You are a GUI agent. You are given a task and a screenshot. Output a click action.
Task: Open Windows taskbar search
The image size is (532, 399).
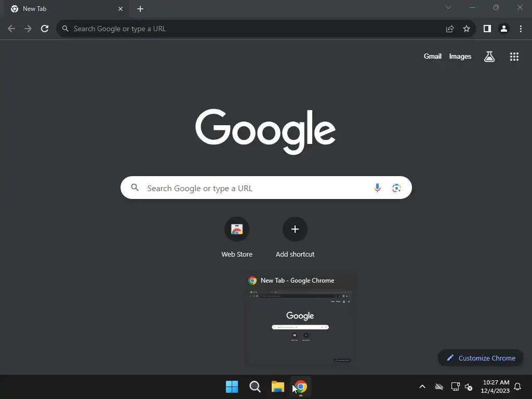[x=255, y=387]
